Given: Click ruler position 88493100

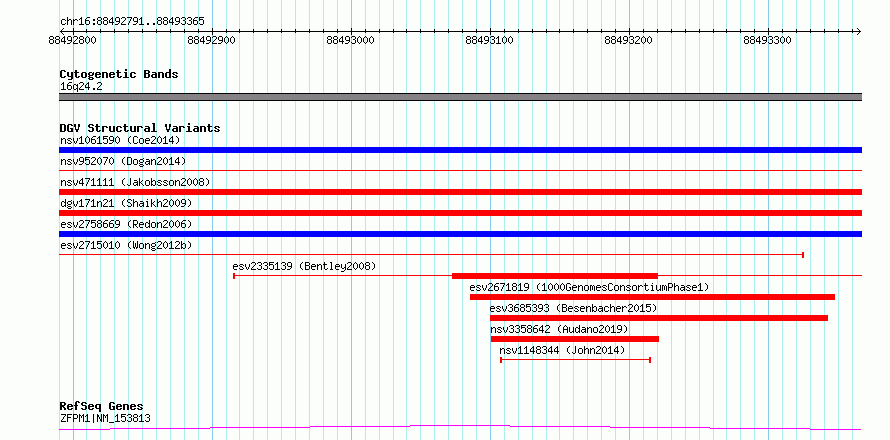Looking at the screenshot, I should click(x=490, y=41).
